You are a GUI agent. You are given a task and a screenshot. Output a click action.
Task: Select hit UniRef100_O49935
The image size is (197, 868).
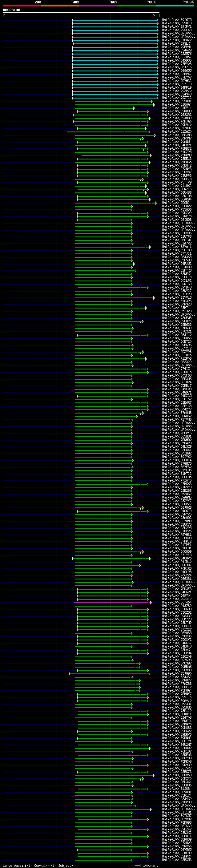[177, 61]
